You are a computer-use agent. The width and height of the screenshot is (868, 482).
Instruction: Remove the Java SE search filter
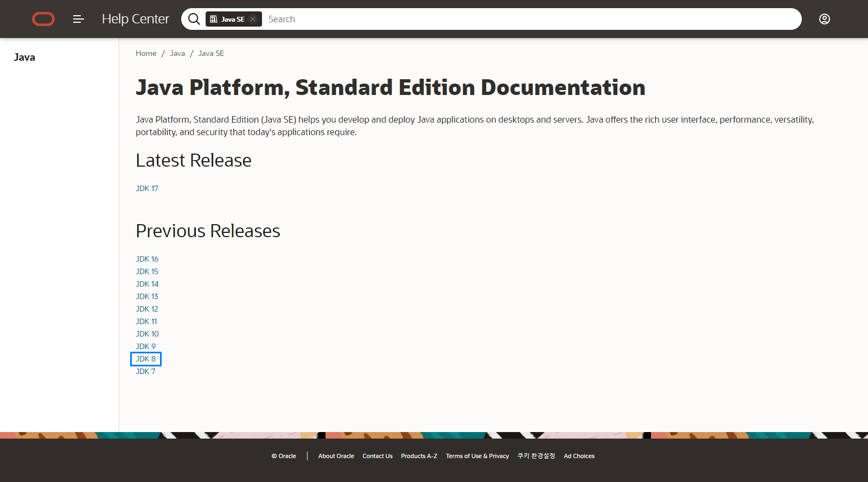coord(253,19)
